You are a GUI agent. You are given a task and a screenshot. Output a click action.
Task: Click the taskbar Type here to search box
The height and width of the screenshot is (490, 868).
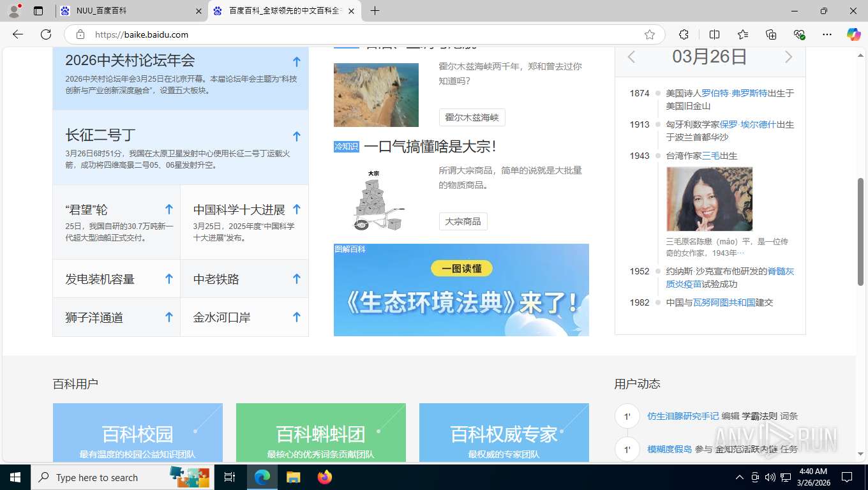click(x=123, y=477)
